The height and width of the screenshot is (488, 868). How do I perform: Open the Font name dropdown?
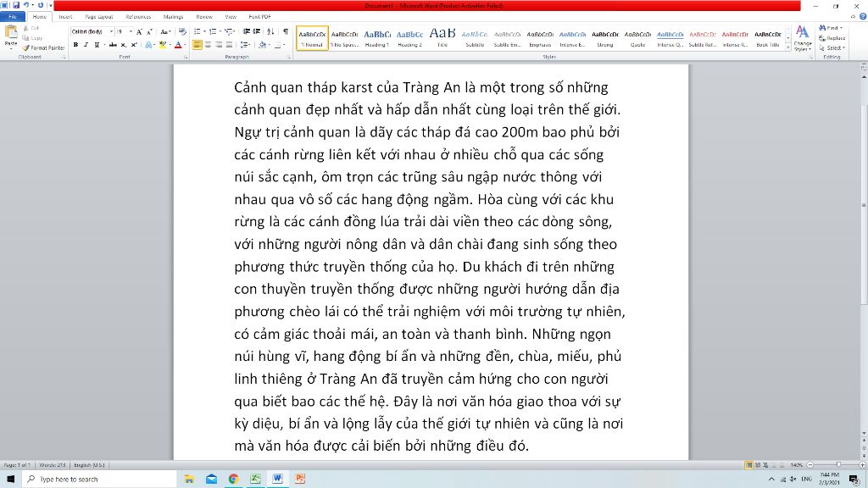coord(111,32)
